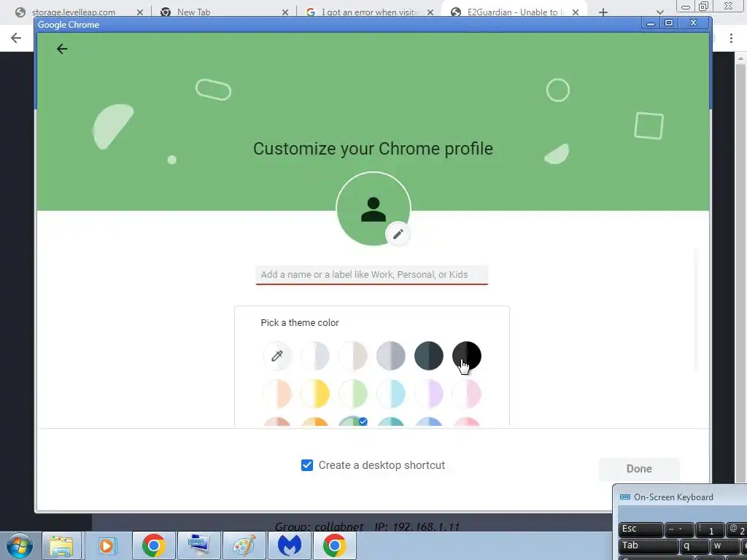Click the tilde key on On-Screen Keyboard
747x560 pixels.
coord(679,529)
